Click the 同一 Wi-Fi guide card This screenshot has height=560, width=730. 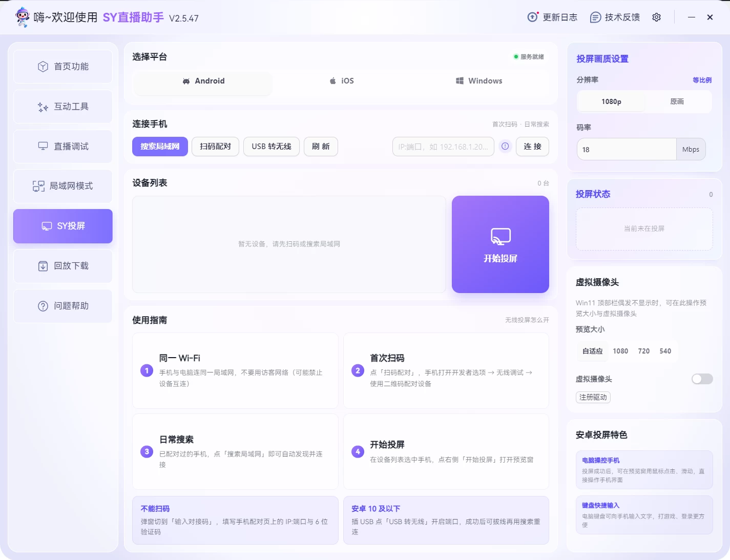click(x=235, y=371)
